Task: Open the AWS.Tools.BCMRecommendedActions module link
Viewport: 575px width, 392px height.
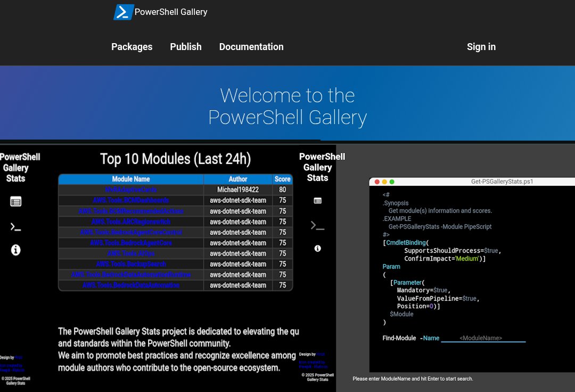Action: [x=131, y=211]
